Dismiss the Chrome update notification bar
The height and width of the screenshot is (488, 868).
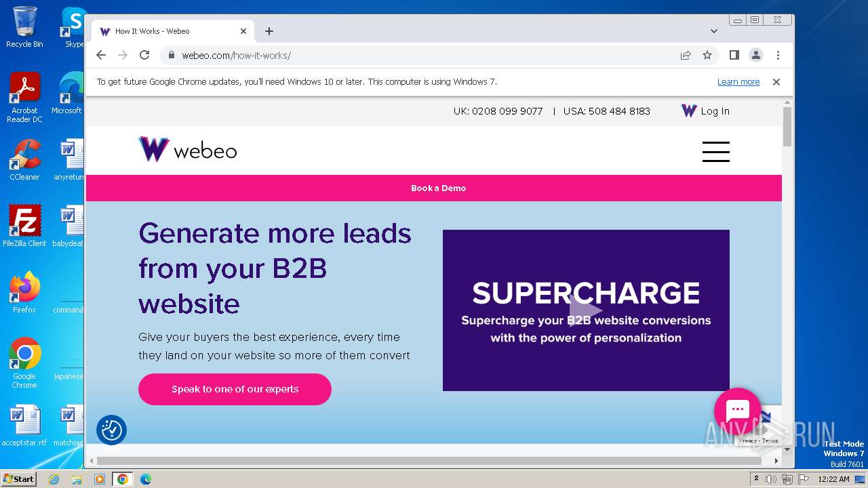coord(776,82)
